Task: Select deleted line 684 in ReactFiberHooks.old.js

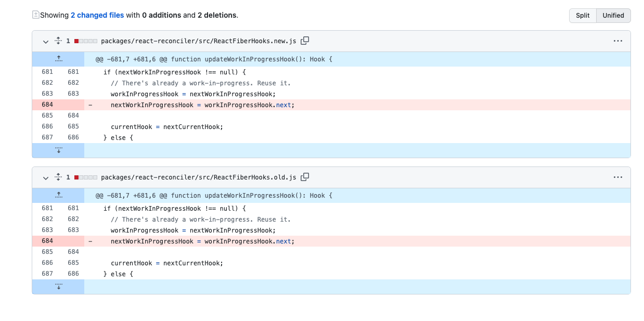Action: 331,241
